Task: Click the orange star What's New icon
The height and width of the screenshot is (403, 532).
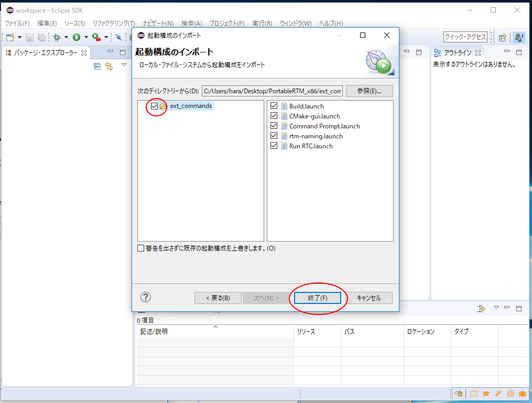Action: pos(511,394)
